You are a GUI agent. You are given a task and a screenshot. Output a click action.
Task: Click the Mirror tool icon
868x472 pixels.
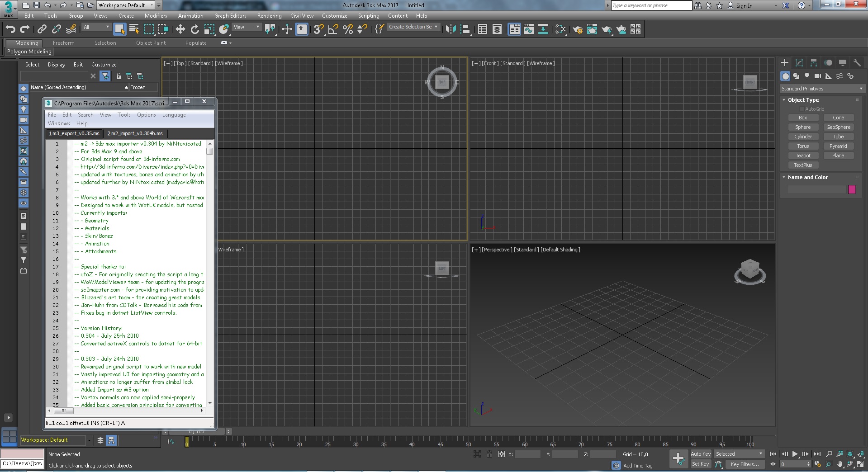click(451, 29)
